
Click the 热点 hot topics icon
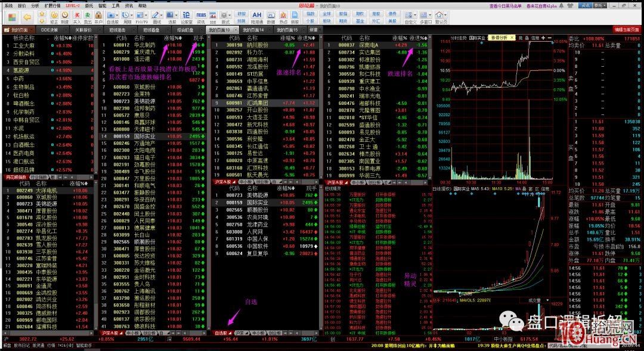[x=284, y=15]
